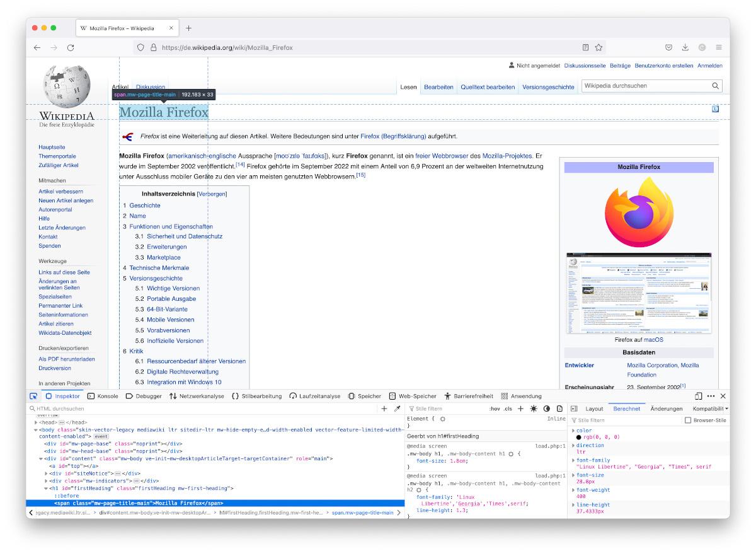Open the Firefox downloads panel

click(x=685, y=47)
